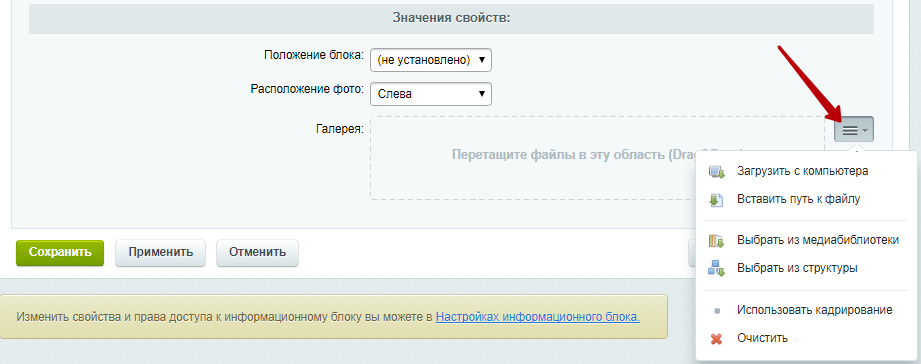Click the site structure icon
The width and height of the screenshot is (921, 364).
coord(716,268)
